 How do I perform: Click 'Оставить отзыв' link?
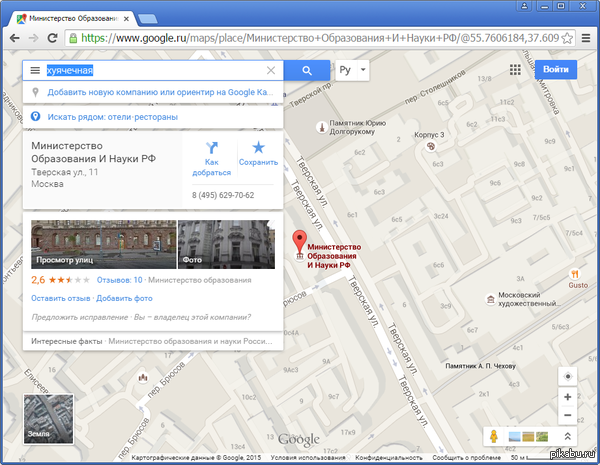coord(60,298)
